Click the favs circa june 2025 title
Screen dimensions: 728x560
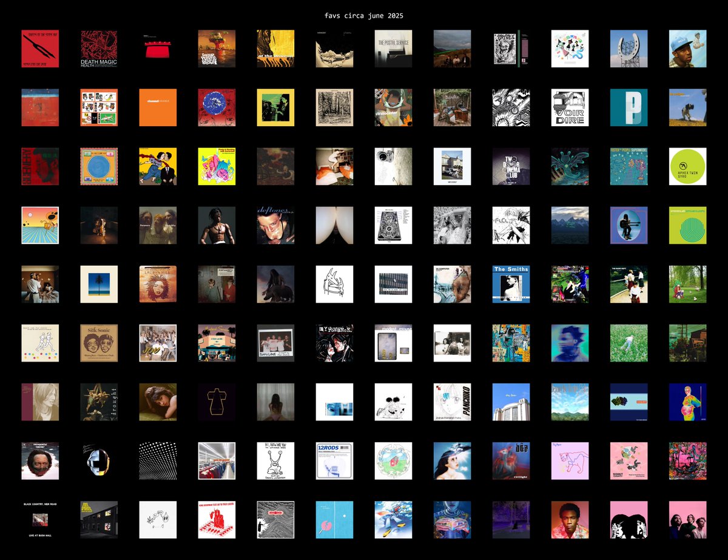tap(364, 15)
